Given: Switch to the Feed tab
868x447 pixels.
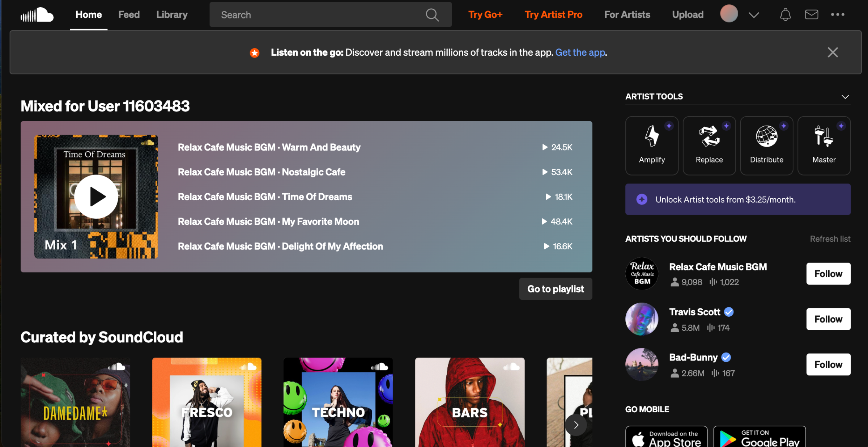Looking at the screenshot, I should tap(129, 14).
